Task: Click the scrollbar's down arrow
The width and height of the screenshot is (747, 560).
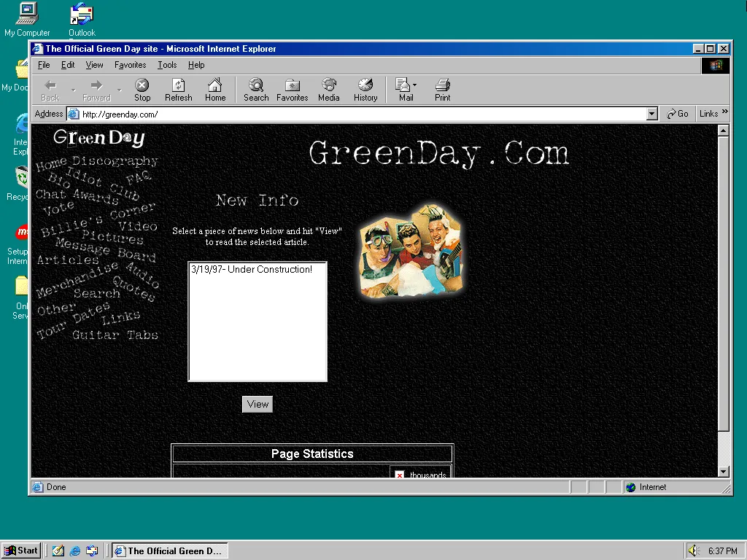Action: [723, 471]
